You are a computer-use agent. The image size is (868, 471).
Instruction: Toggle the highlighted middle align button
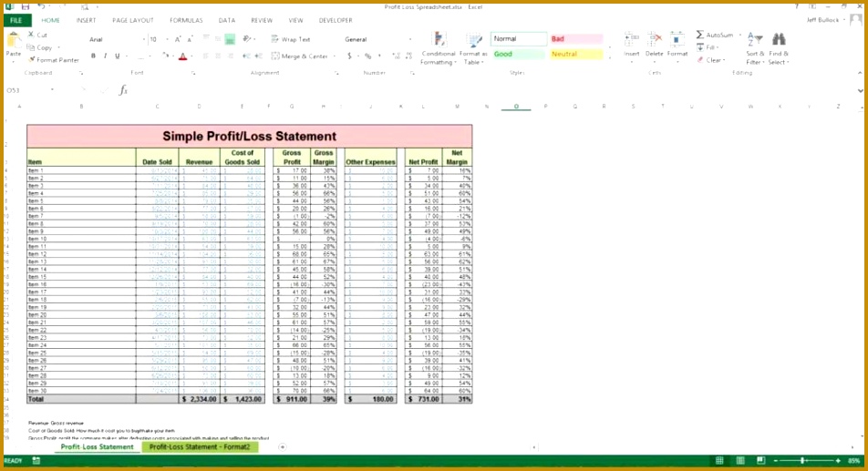click(x=230, y=39)
